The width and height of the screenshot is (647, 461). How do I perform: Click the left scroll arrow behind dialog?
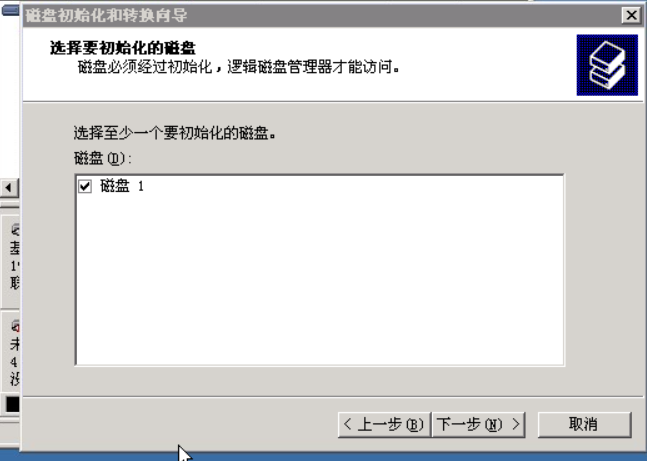tap(8, 188)
